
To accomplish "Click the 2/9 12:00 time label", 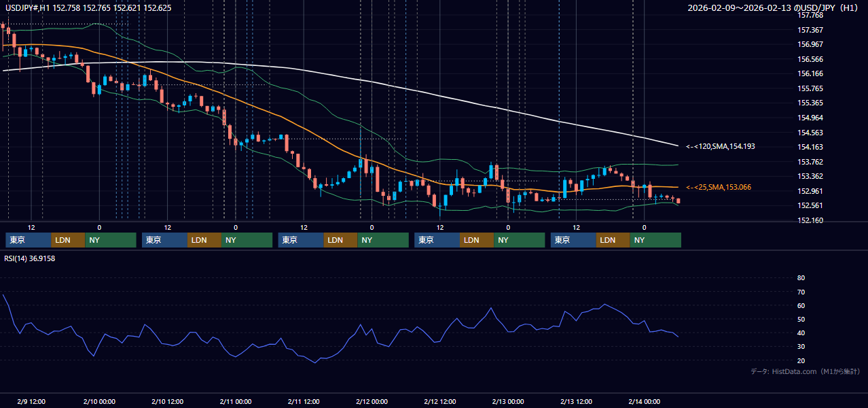I will 31,401.
